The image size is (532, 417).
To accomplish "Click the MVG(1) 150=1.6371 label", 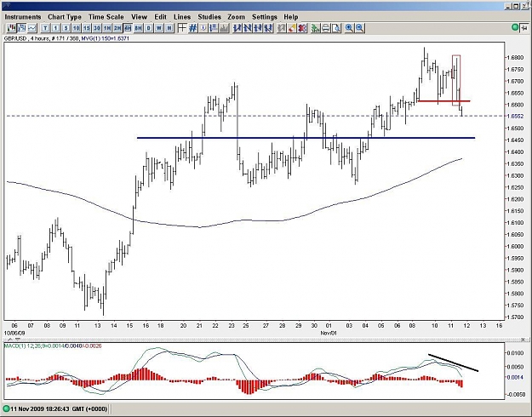I will coord(106,38).
